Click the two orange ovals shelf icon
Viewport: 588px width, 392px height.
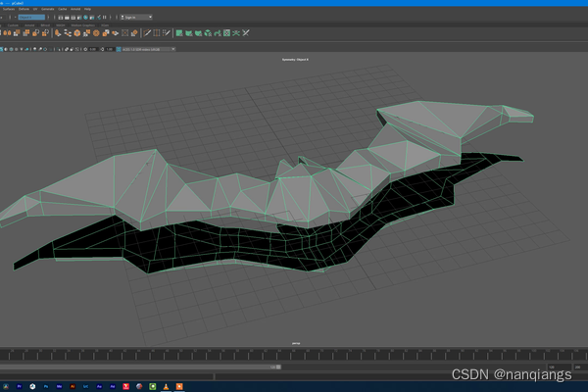7,33
